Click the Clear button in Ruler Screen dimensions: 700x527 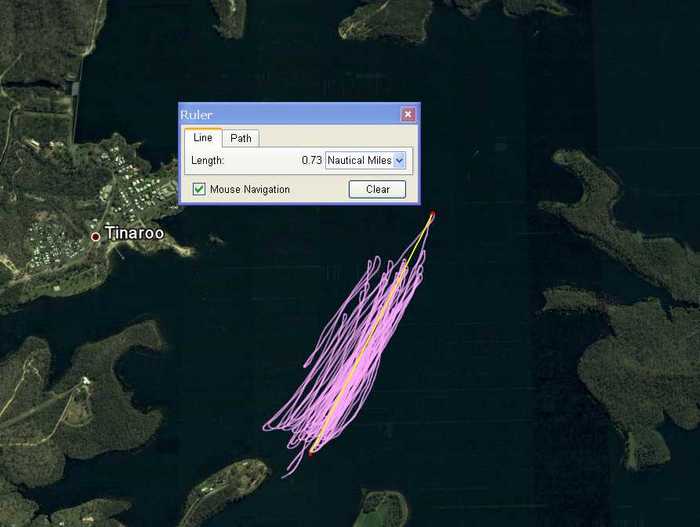[x=377, y=189]
